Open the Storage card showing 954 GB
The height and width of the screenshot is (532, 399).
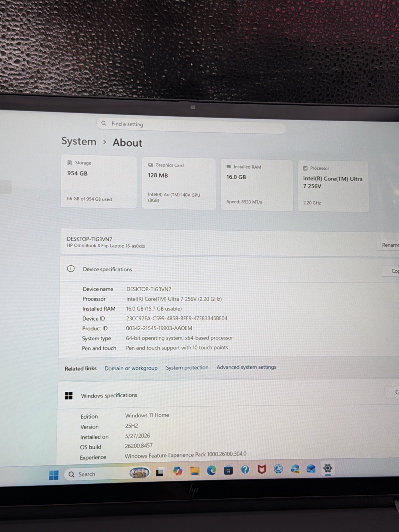point(99,182)
